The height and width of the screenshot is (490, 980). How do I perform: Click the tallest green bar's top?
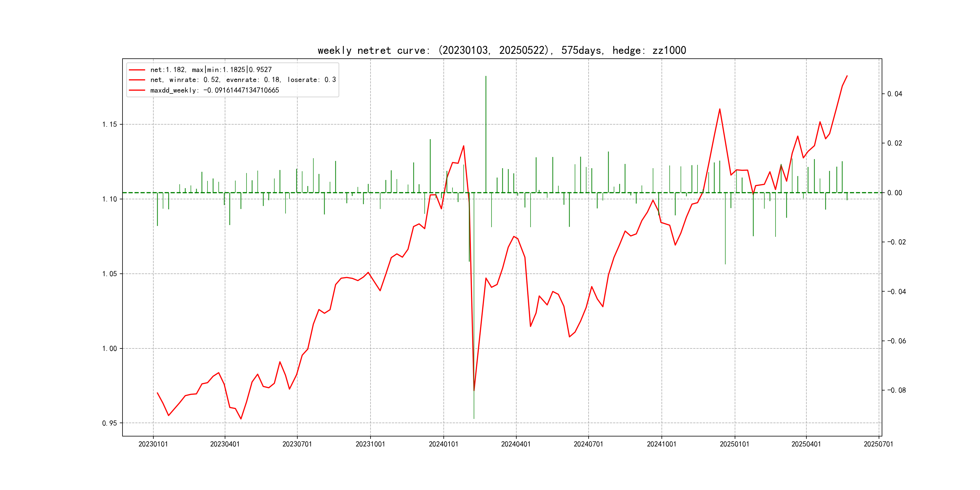pyautogui.click(x=486, y=77)
